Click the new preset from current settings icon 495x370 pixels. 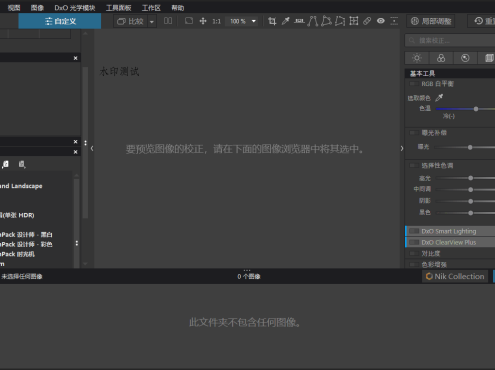pos(5,164)
